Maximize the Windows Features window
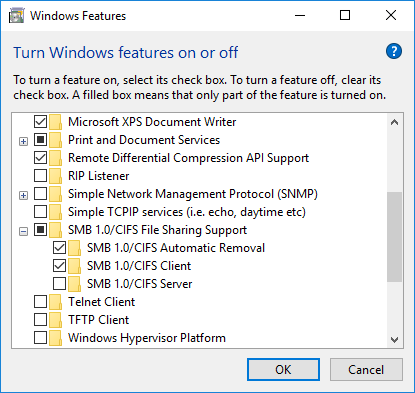The width and height of the screenshot is (415, 393). [x=345, y=15]
